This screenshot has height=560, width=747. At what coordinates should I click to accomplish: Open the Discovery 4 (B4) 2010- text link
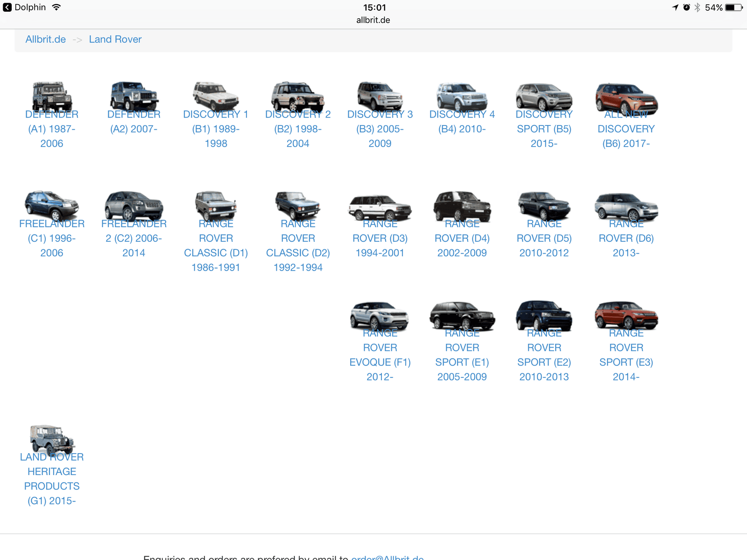462,122
